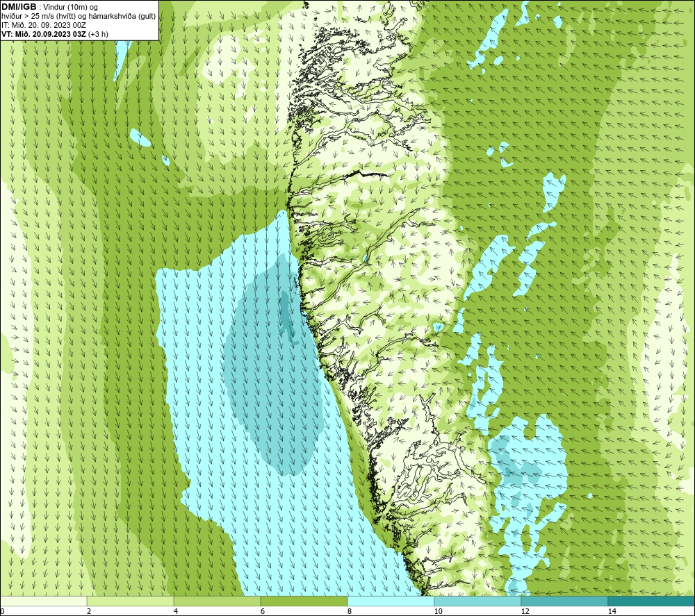
Task: Click the title text 'DMI/IGB : Vindur (10m) og'
Action: click(x=49, y=7)
